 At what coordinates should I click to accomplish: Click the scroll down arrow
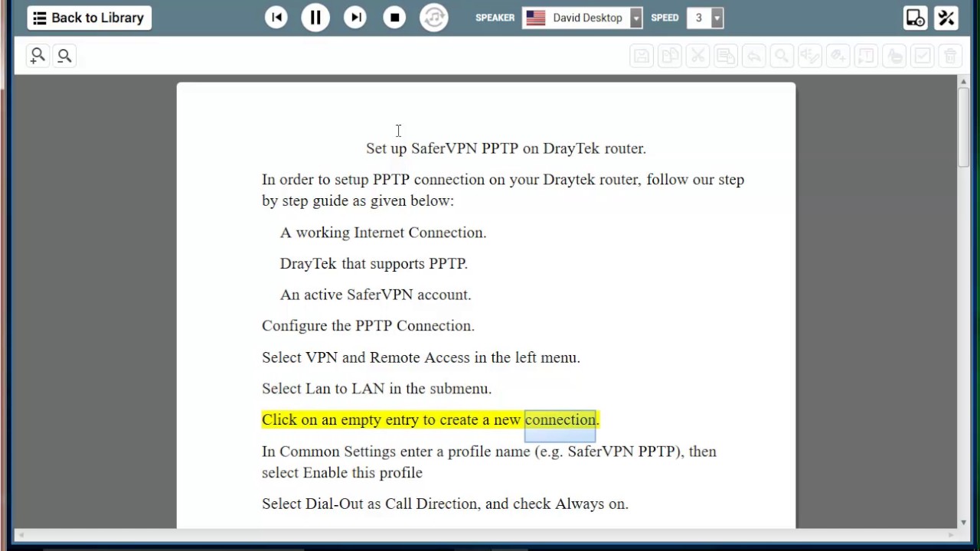963,523
